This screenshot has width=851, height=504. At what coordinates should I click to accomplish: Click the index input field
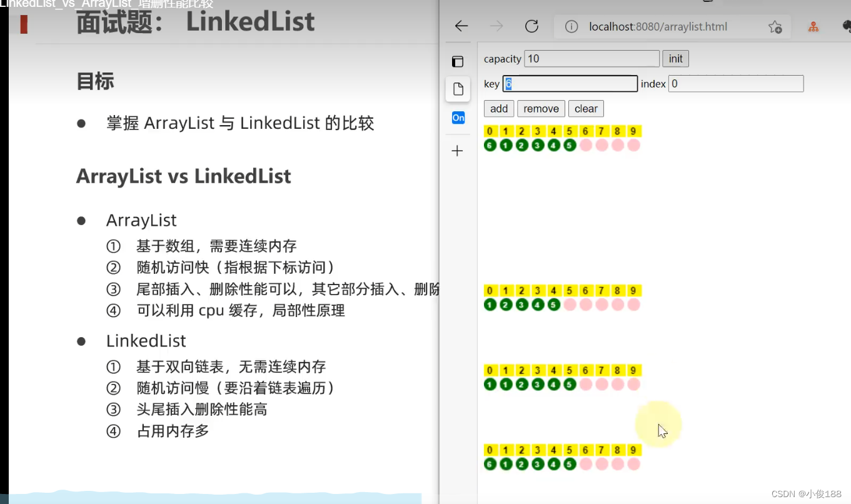click(735, 83)
